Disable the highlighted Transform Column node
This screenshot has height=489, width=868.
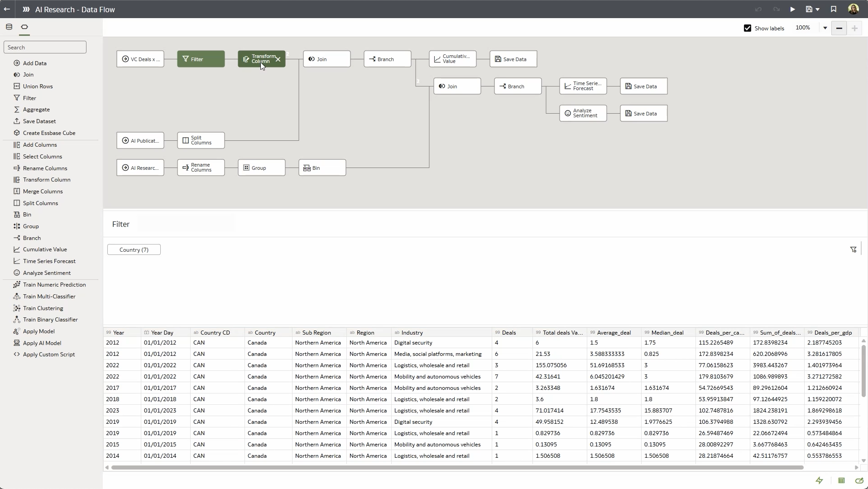pyautogui.click(x=278, y=59)
